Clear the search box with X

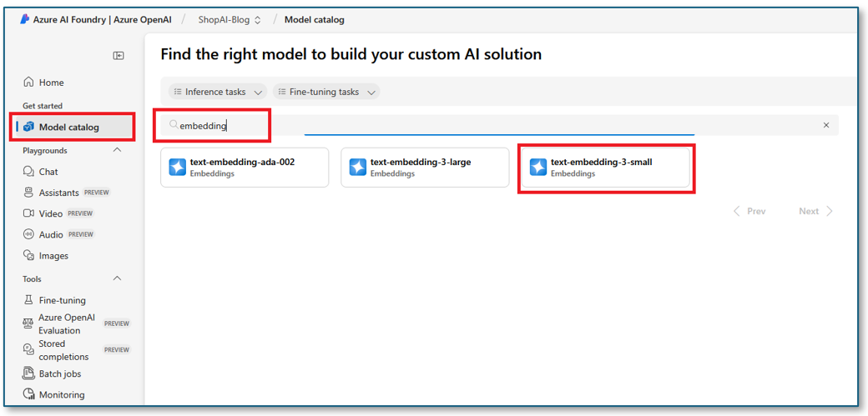826,126
